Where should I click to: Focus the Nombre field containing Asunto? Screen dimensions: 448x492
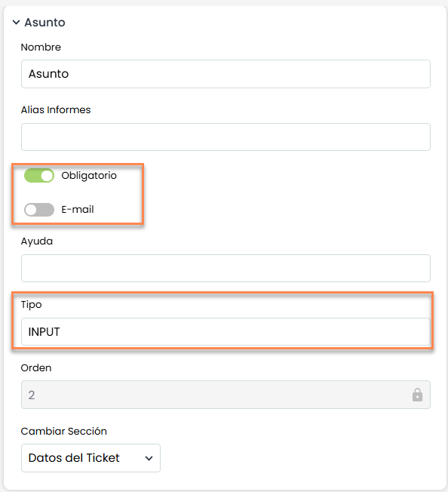[226, 74]
